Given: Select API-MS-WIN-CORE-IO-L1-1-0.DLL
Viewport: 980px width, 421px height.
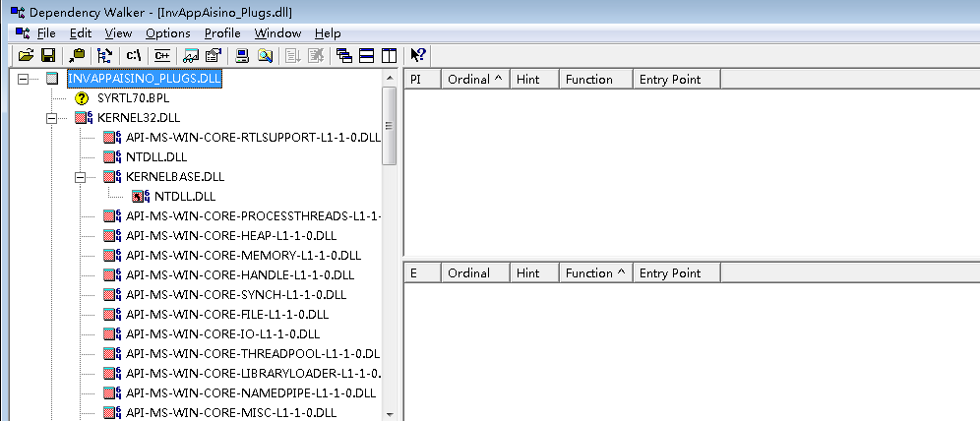Looking at the screenshot, I should click(222, 333).
